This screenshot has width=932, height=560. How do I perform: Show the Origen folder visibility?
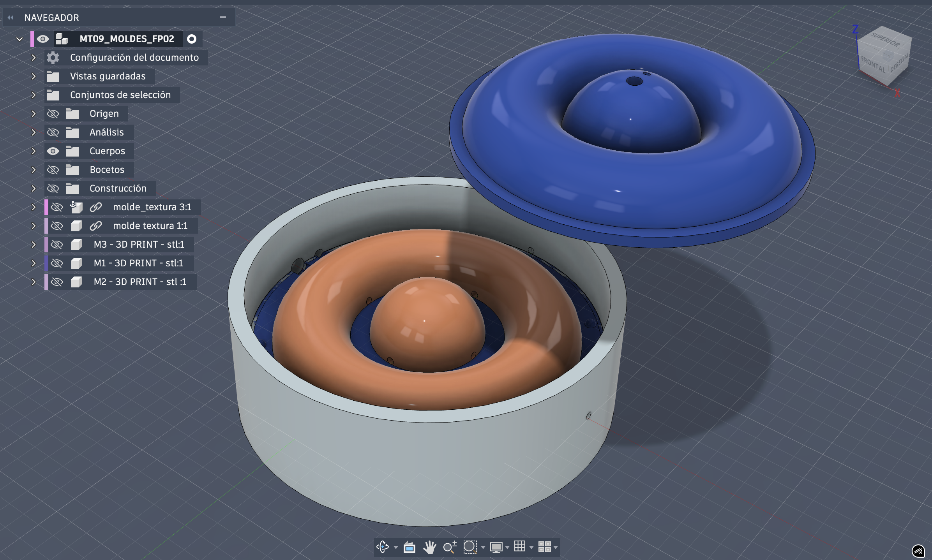(x=53, y=114)
